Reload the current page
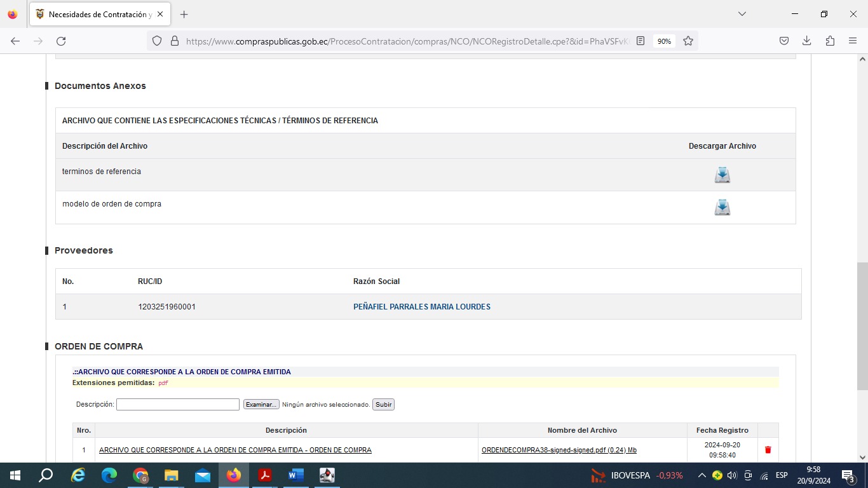 click(x=61, y=41)
